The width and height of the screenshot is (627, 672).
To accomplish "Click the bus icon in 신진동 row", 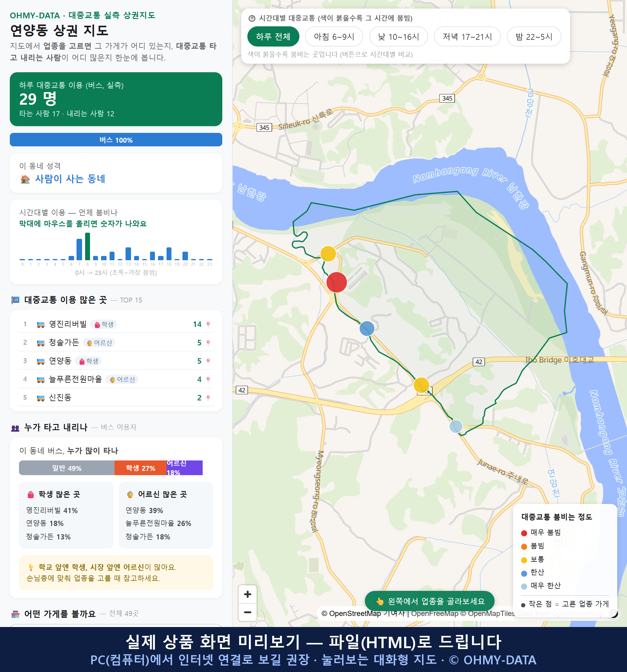I will 40,397.
